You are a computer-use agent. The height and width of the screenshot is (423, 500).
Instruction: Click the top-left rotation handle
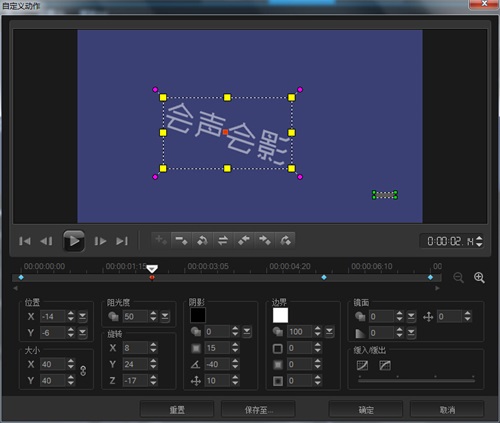(155, 89)
